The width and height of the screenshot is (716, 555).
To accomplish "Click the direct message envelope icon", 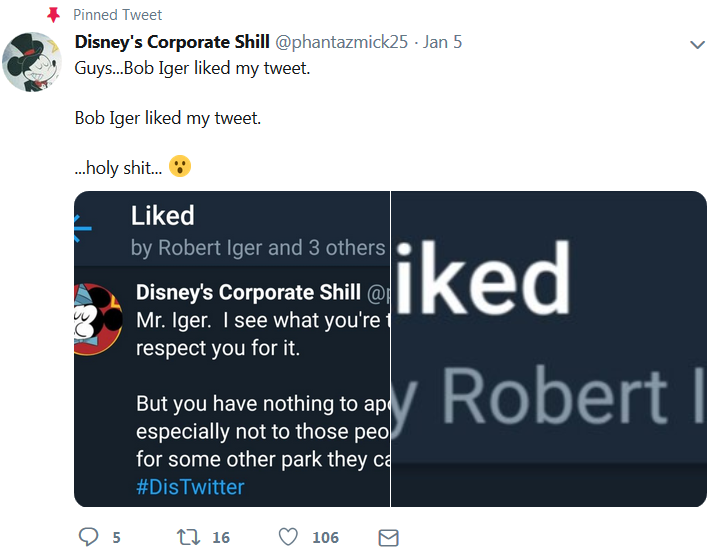I will [389, 538].
